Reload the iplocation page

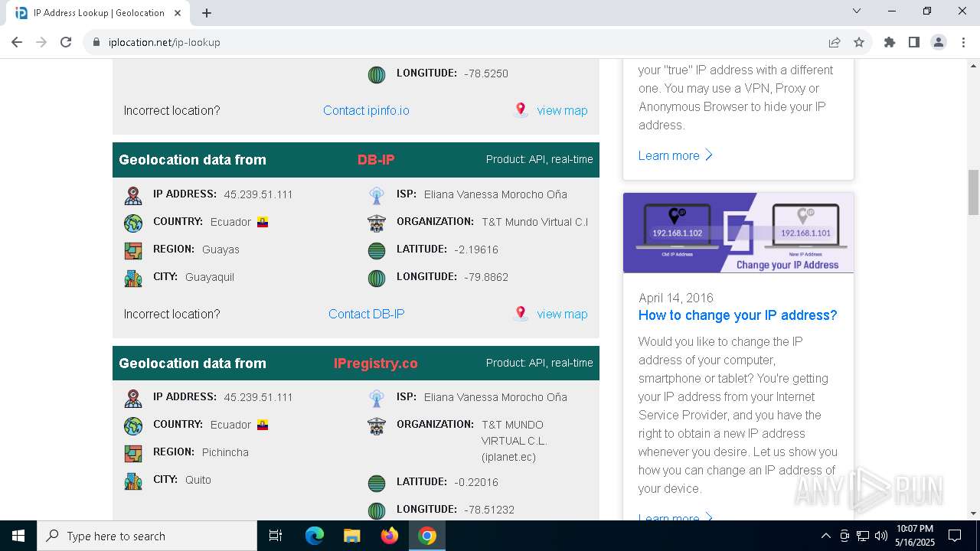(66, 42)
